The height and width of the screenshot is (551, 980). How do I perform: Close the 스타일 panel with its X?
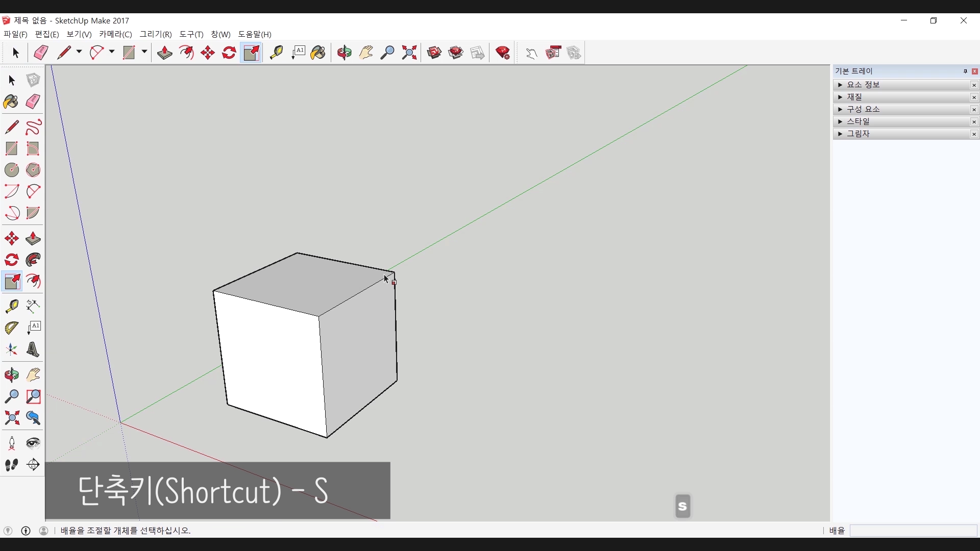(x=974, y=121)
